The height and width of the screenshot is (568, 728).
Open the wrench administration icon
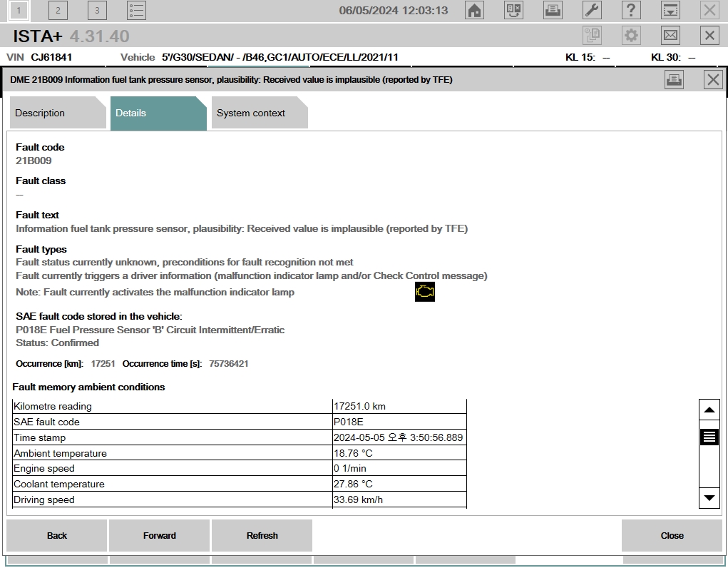click(x=592, y=10)
